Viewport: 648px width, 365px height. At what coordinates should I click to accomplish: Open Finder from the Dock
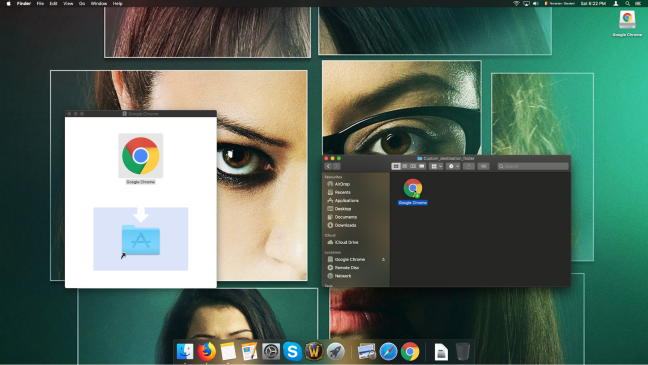185,352
